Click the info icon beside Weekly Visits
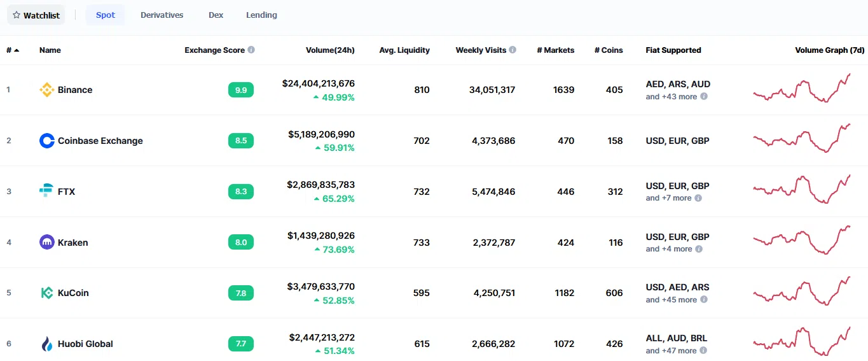The image size is (868, 361). [x=513, y=50]
